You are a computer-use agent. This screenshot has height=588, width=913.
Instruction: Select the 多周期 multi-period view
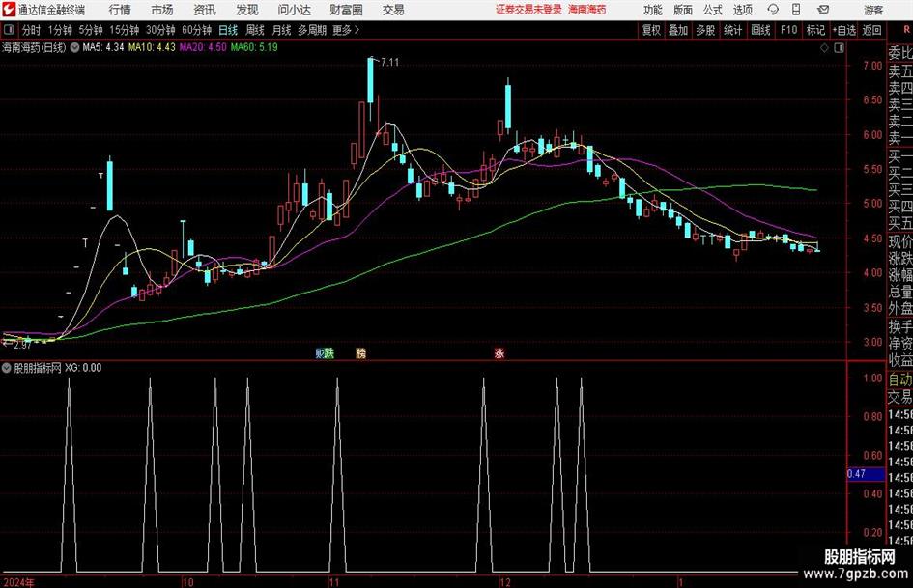[x=312, y=30]
